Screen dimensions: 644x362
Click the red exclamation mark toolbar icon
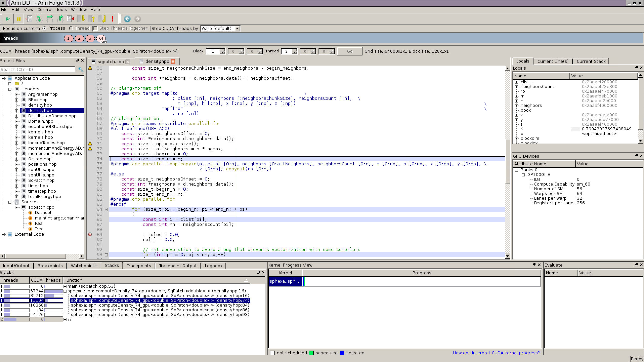(x=112, y=19)
